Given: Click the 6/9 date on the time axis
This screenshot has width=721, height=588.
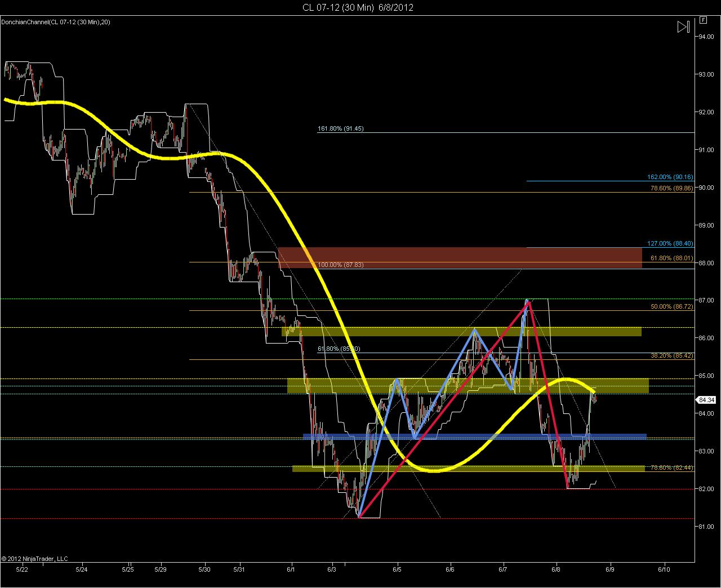Looking at the screenshot, I should 609,570.
